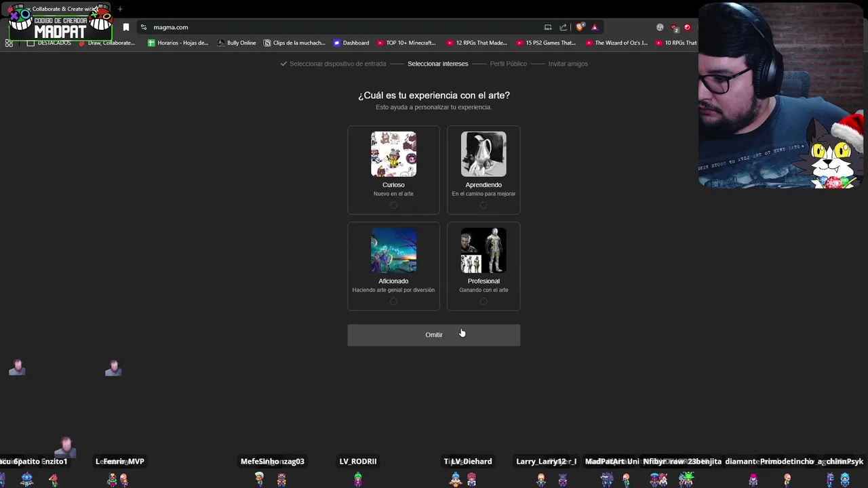868x488 pixels.
Task: Select the Aprendiendo experience card
Action: [484, 170]
